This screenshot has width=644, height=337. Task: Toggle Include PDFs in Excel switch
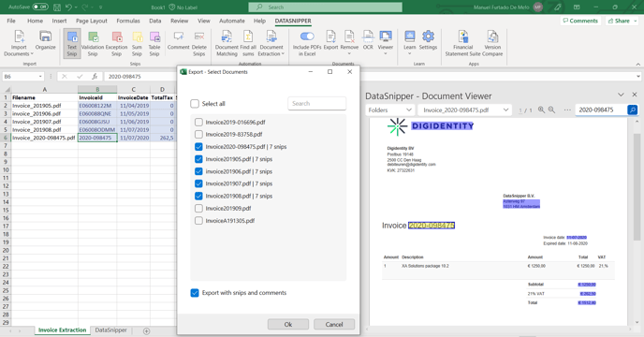pos(307,37)
